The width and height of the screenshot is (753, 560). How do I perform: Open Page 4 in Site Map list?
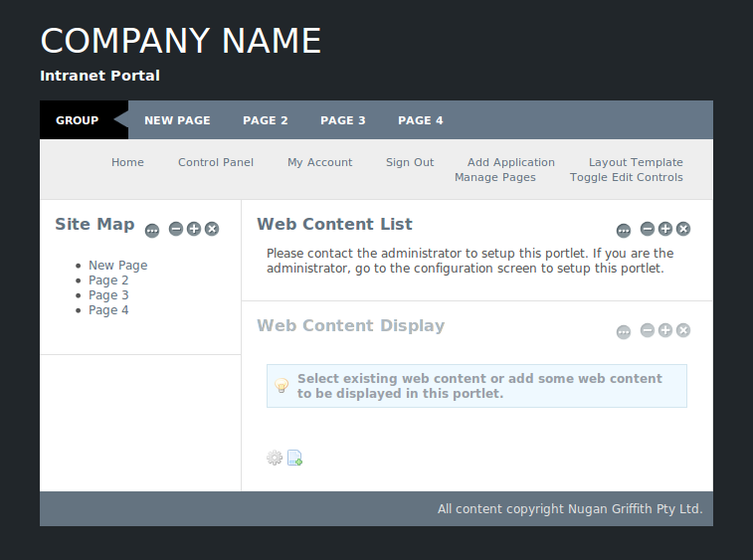click(108, 309)
